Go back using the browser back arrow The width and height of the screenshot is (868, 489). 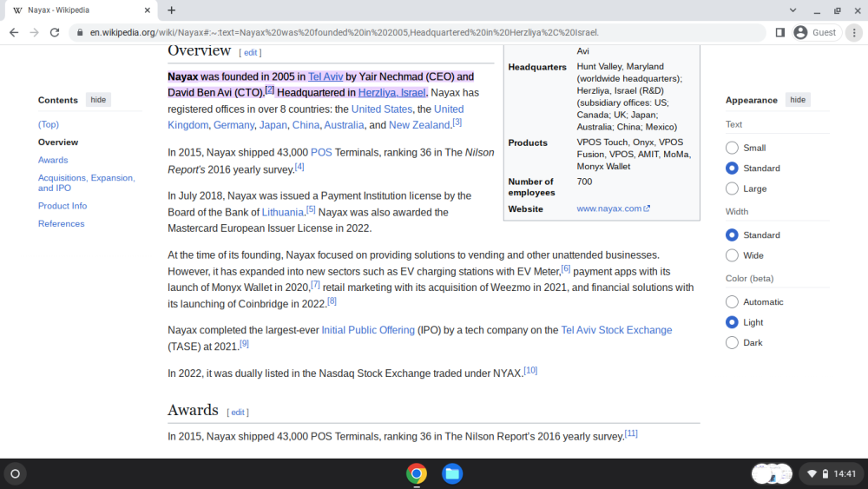[x=14, y=33]
